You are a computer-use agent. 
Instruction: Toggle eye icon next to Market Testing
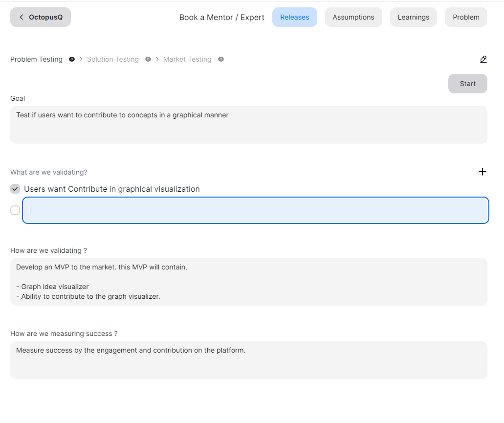[221, 59]
